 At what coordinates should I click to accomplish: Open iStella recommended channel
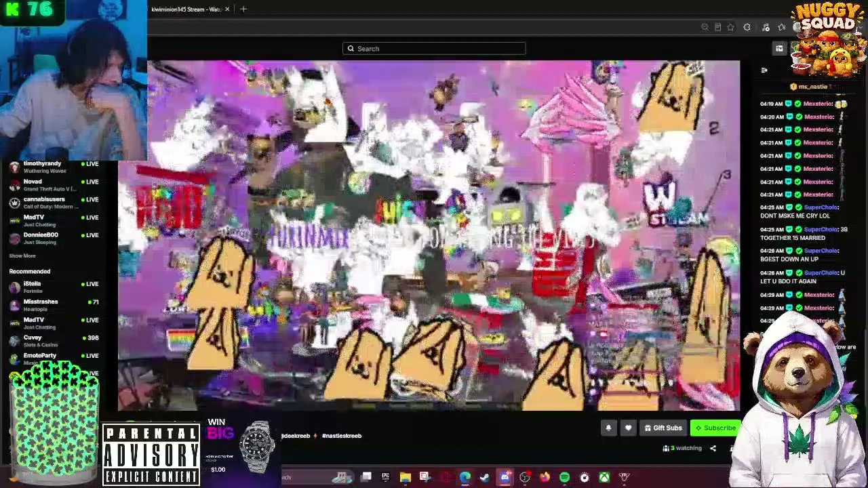tap(56, 287)
